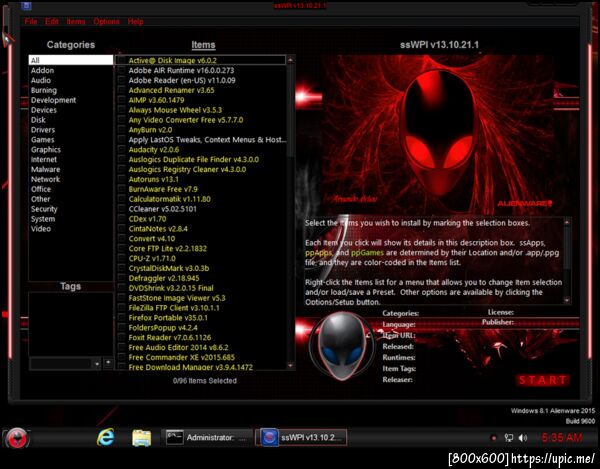Click the items list scroll up arrow
600x469 pixels.
tap(290, 60)
